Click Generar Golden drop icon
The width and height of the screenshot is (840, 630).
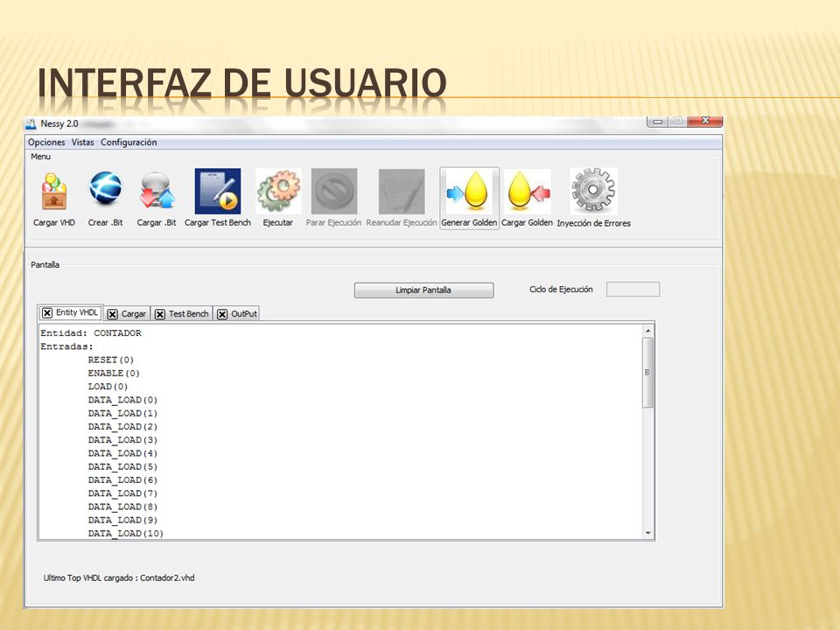pyautogui.click(x=469, y=192)
